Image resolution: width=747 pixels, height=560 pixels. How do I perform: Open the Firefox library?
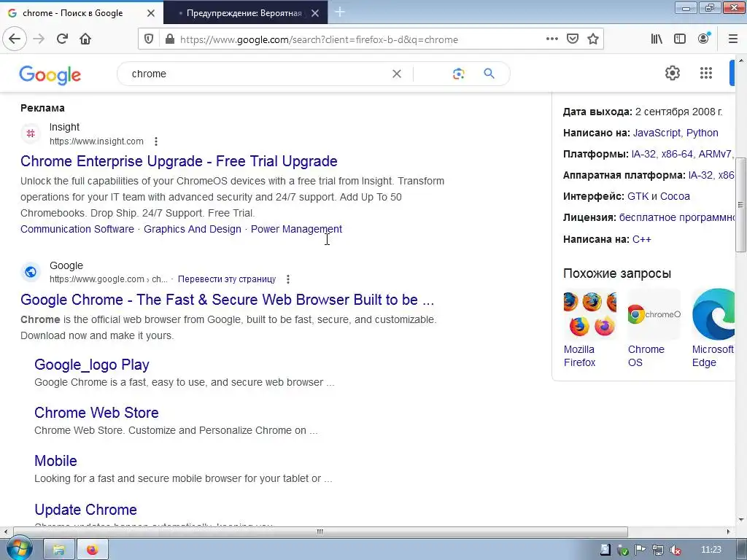tap(657, 39)
